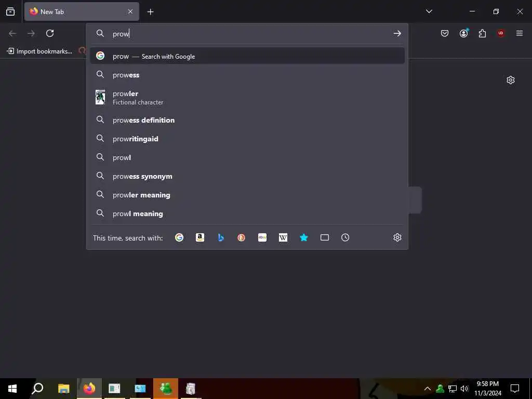Select 'prowritingaid' suggestion
The width and height of the screenshot is (532, 399).
[x=247, y=138]
